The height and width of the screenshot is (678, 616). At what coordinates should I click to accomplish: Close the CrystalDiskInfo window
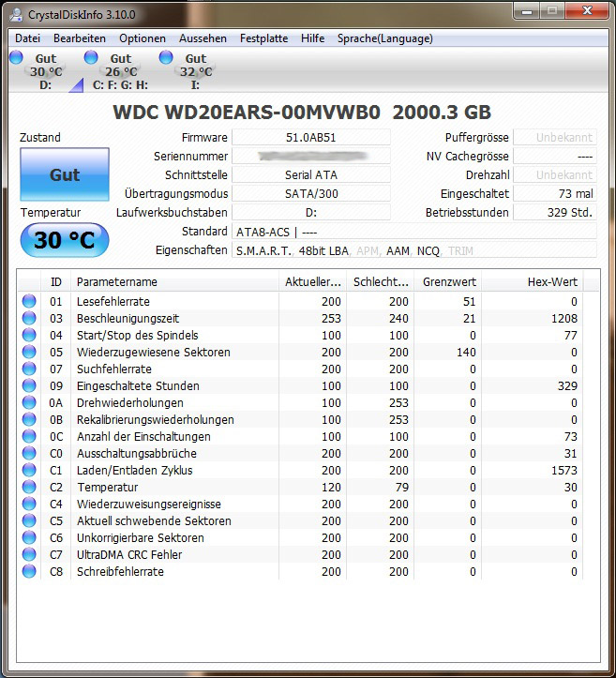pyautogui.click(x=587, y=11)
